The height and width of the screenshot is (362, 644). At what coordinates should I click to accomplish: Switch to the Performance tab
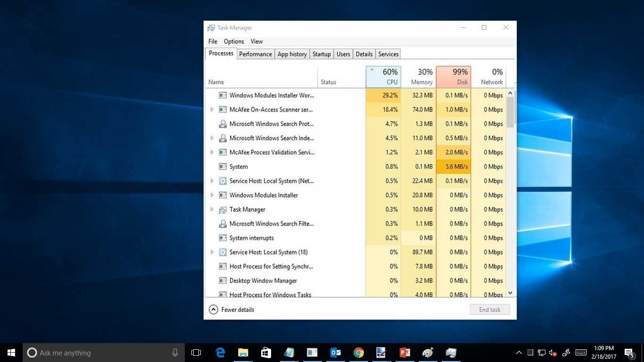coord(256,54)
